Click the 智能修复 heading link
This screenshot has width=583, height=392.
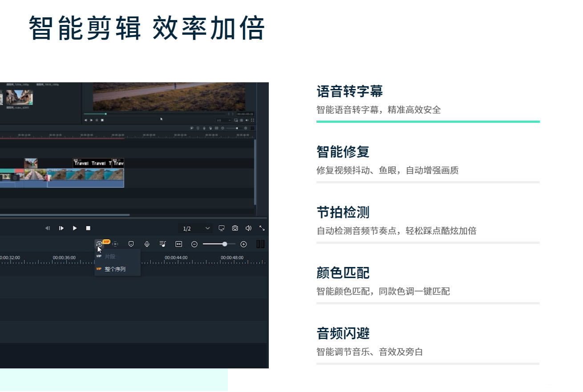(x=343, y=152)
